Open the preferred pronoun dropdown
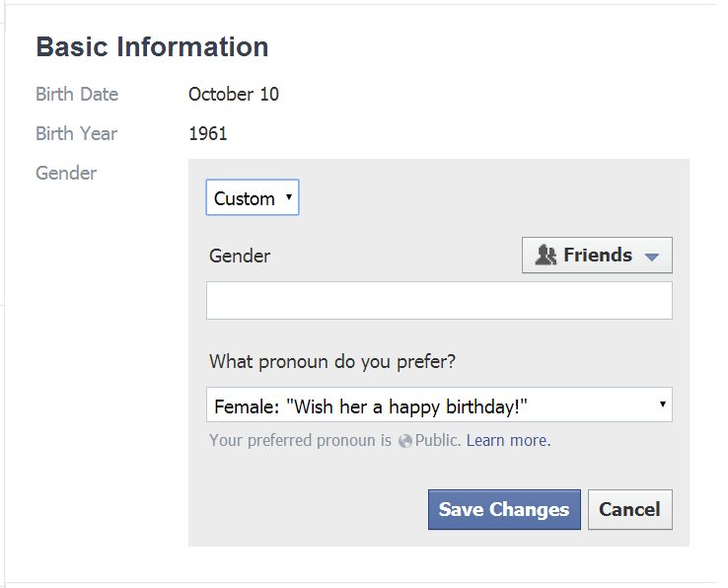Viewport: 728px width, 588px height. point(439,404)
